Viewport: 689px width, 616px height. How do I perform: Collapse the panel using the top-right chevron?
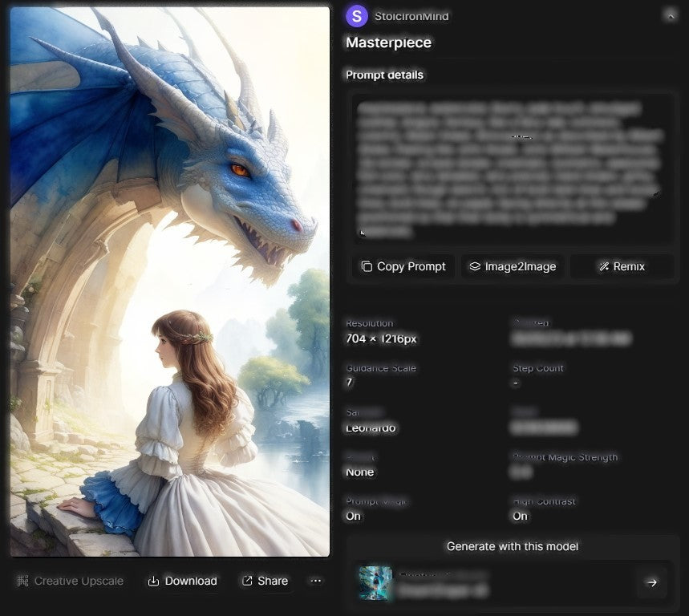[x=670, y=15]
